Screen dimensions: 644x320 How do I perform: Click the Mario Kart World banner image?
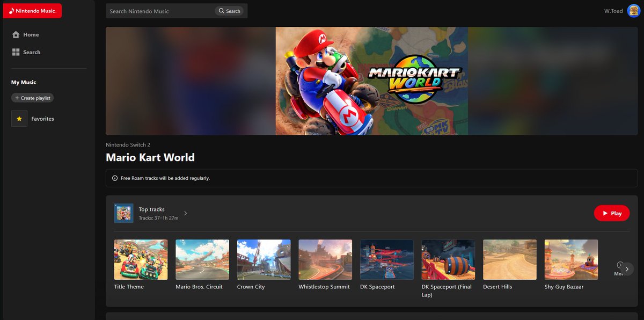371,81
